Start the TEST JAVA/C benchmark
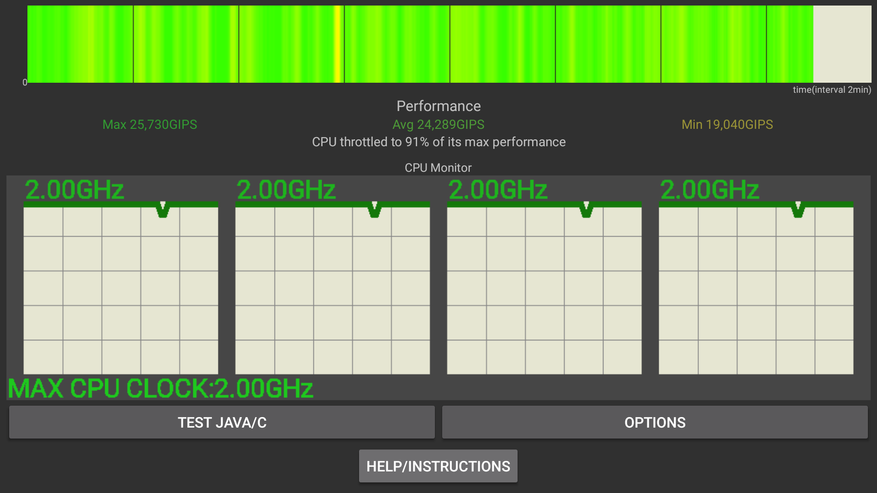The height and width of the screenshot is (493, 877). pyautogui.click(x=222, y=422)
